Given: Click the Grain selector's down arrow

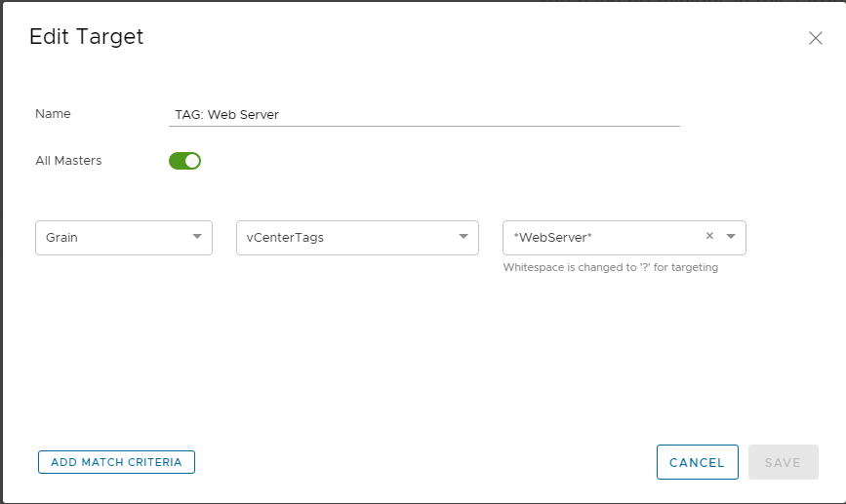Looking at the screenshot, I should 197,237.
